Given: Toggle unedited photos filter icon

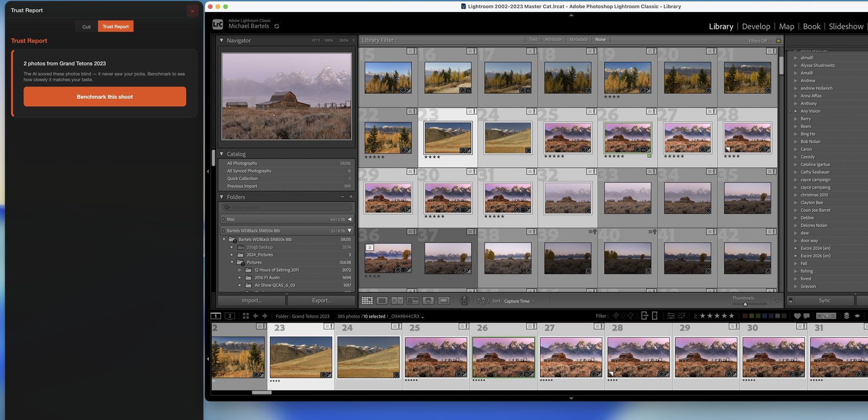Looking at the screenshot, I should coord(681,316).
